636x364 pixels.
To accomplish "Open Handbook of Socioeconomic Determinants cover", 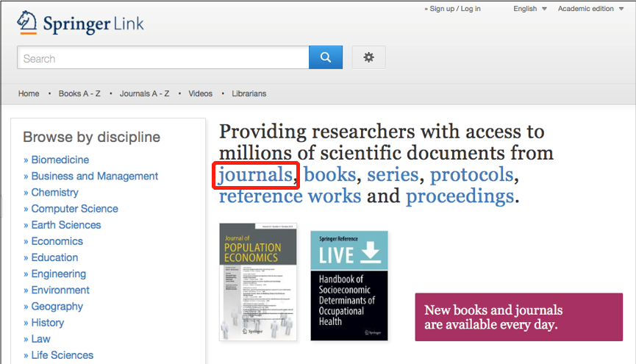I will (x=349, y=285).
